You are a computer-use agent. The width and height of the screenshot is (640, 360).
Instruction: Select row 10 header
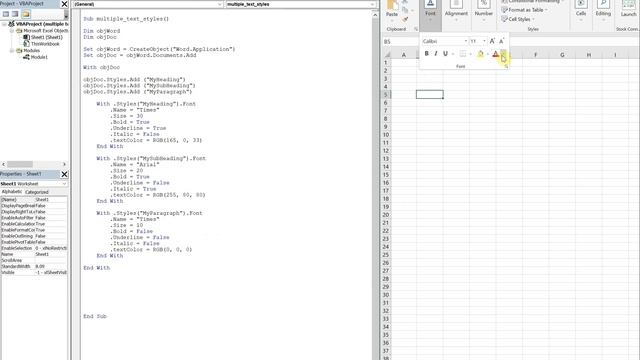386,135
